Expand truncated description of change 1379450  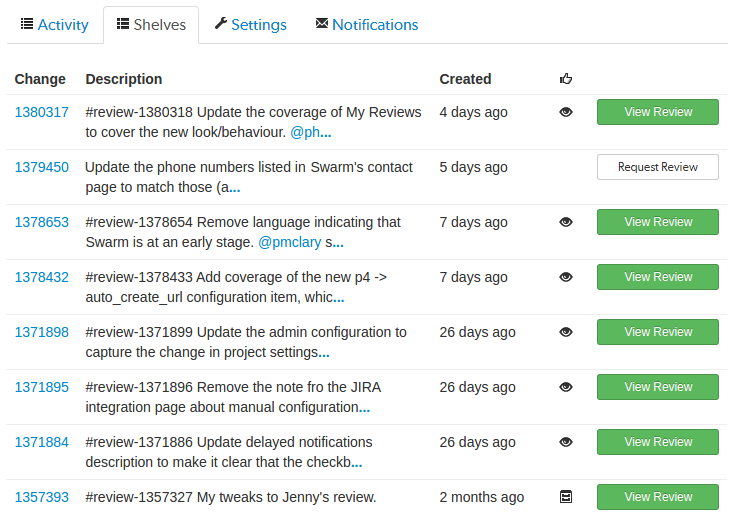click(235, 188)
